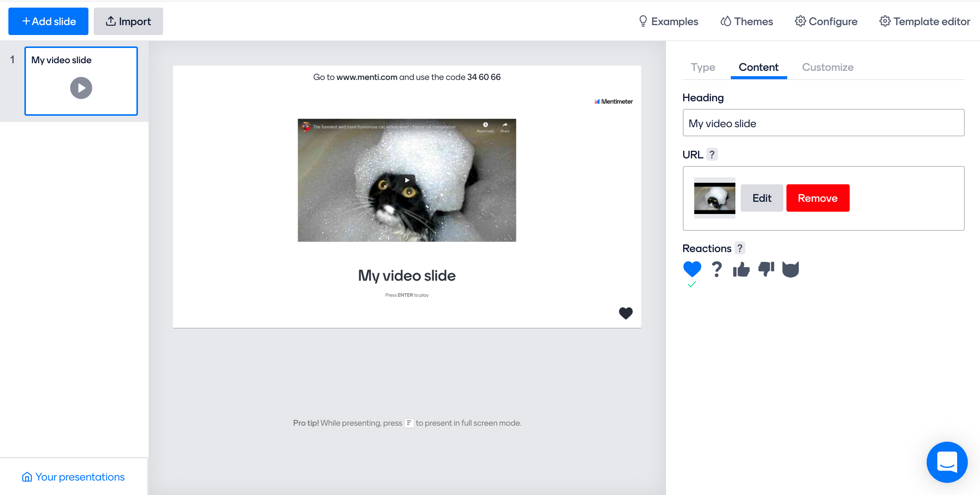This screenshot has height=495, width=980.
Task: Toggle the heart reaction
Action: coord(692,269)
